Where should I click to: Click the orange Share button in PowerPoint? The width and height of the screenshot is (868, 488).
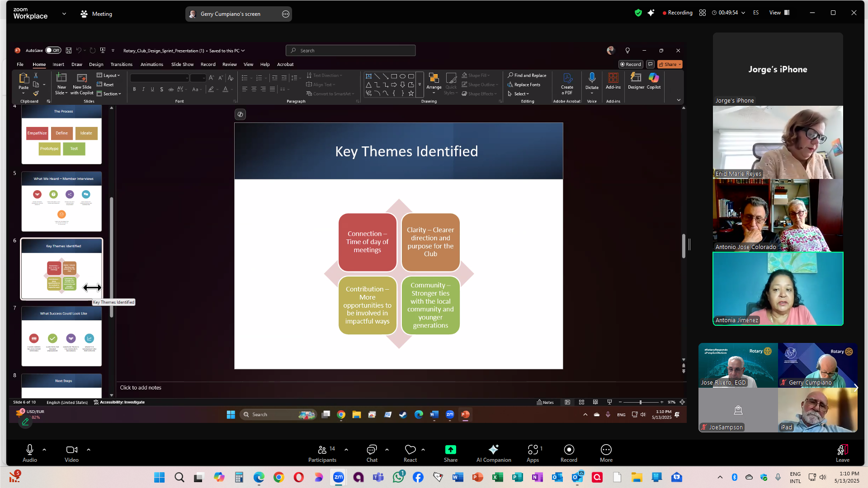669,65
